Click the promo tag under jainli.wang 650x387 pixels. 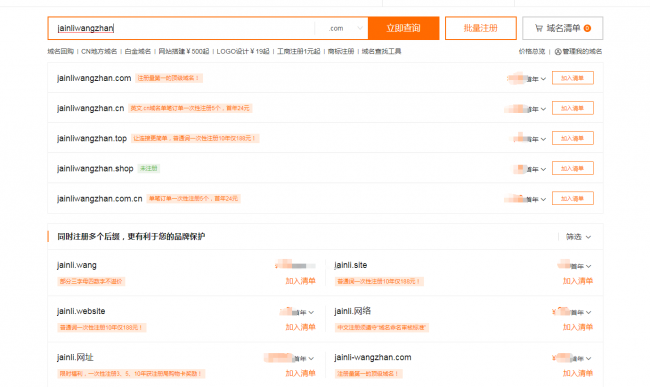[91, 281]
